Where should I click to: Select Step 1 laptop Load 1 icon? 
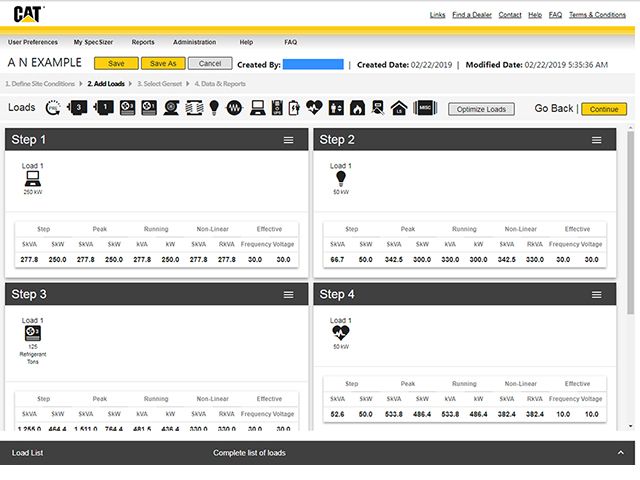(32, 179)
